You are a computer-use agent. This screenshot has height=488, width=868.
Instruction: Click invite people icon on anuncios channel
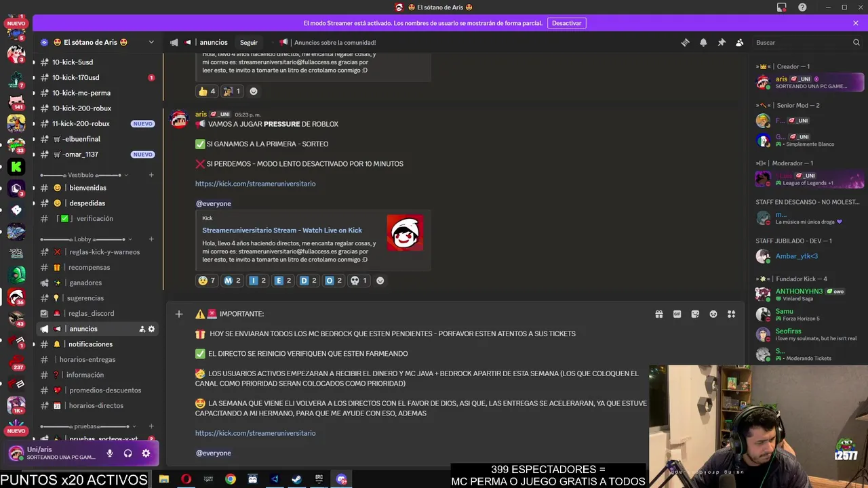coord(142,329)
